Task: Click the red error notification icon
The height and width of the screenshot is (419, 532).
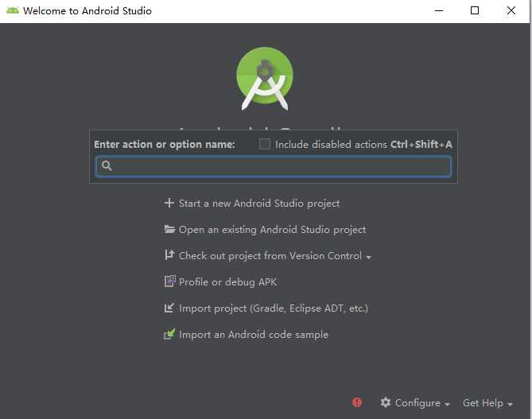Action: point(357,402)
